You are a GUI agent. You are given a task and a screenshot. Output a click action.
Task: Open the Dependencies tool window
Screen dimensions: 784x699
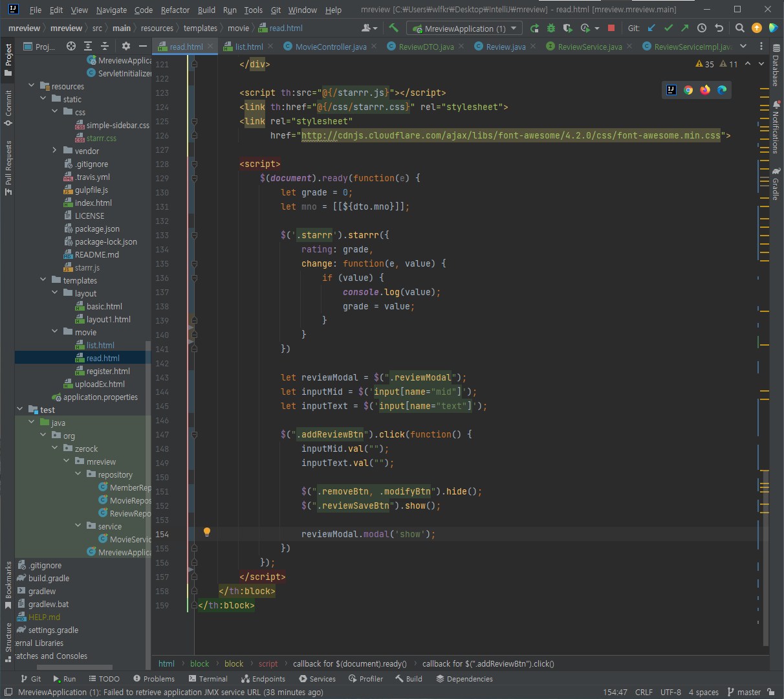pos(464,679)
